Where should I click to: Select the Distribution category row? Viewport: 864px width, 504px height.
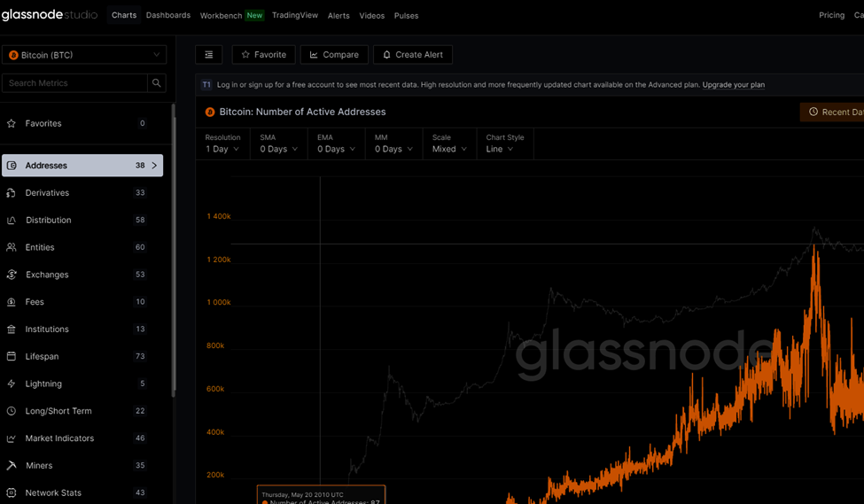pyautogui.click(x=82, y=220)
